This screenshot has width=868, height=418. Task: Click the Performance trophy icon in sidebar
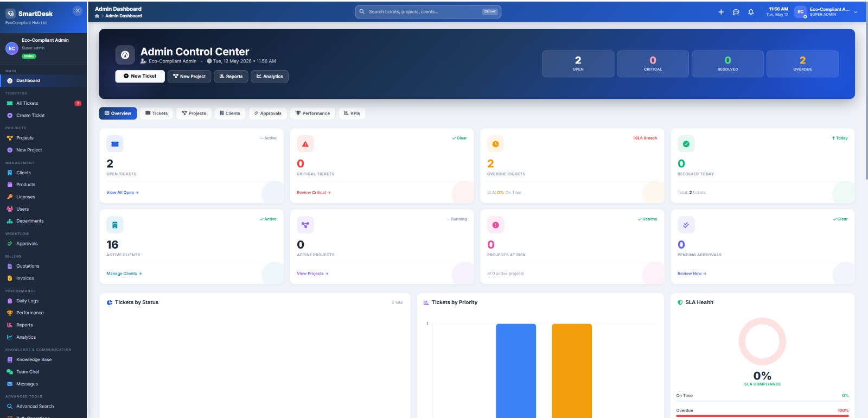10,313
